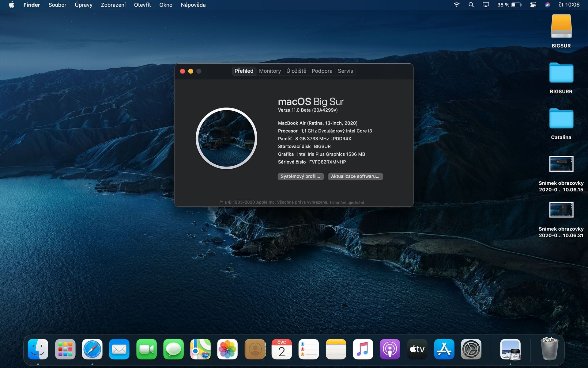This screenshot has width=588, height=368.
Task: Click the Aktualizace softwaru button
Action: pos(355,176)
